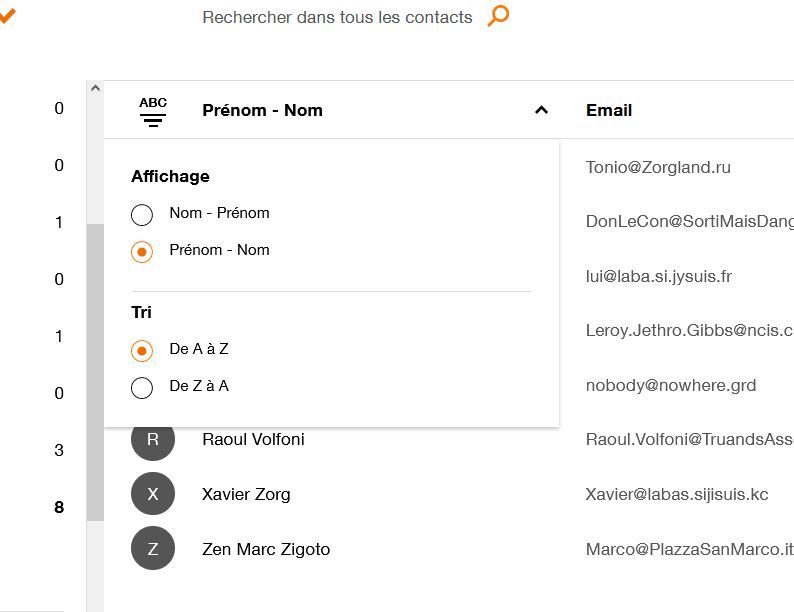The width and height of the screenshot is (794, 612).
Task: Open the Xavier Zorg contact
Action: pyautogui.click(x=246, y=494)
